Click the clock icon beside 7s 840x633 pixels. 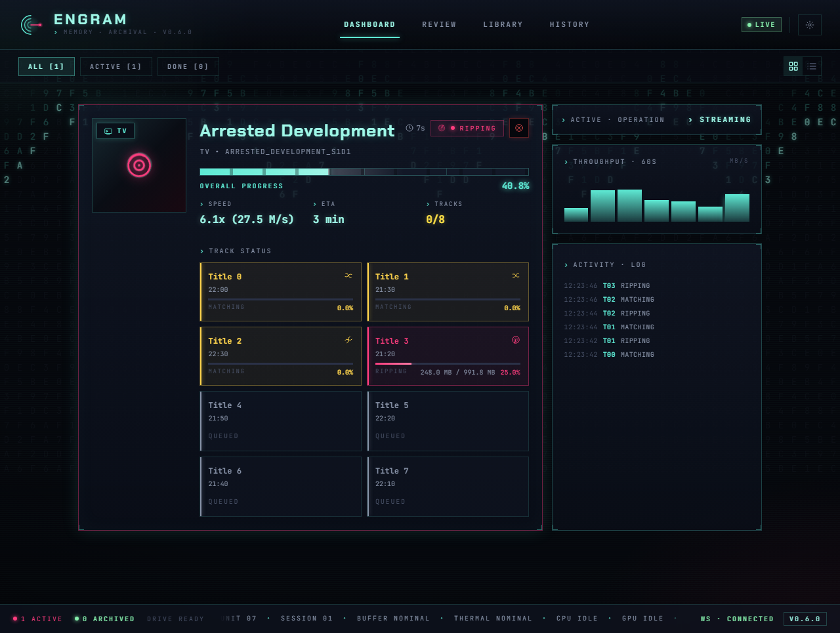point(409,128)
